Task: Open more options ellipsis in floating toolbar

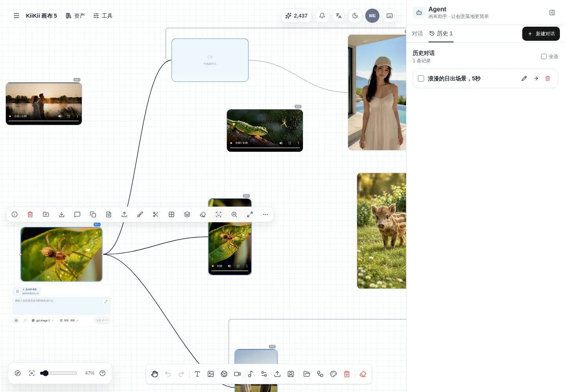Action: [266, 214]
